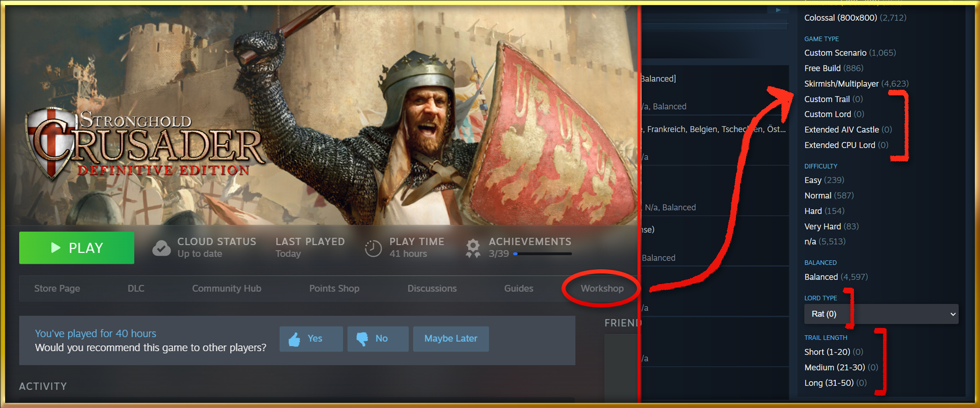The image size is (980, 408).
Task: Click the thumbs-down No recommendation button
Action: 378,339
